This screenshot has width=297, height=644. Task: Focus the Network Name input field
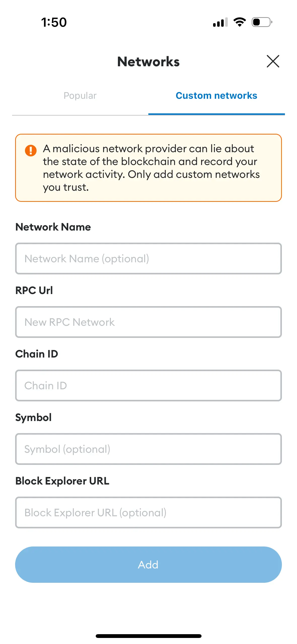148,259
